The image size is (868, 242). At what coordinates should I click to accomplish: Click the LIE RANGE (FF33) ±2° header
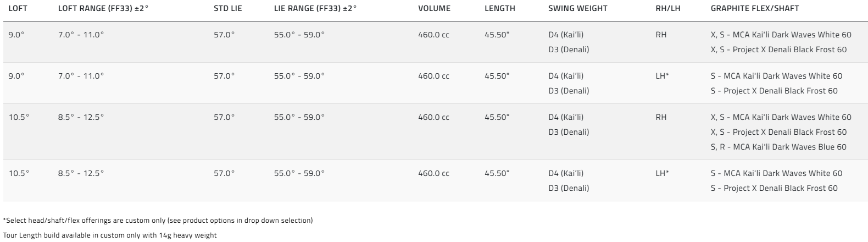(x=315, y=8)
